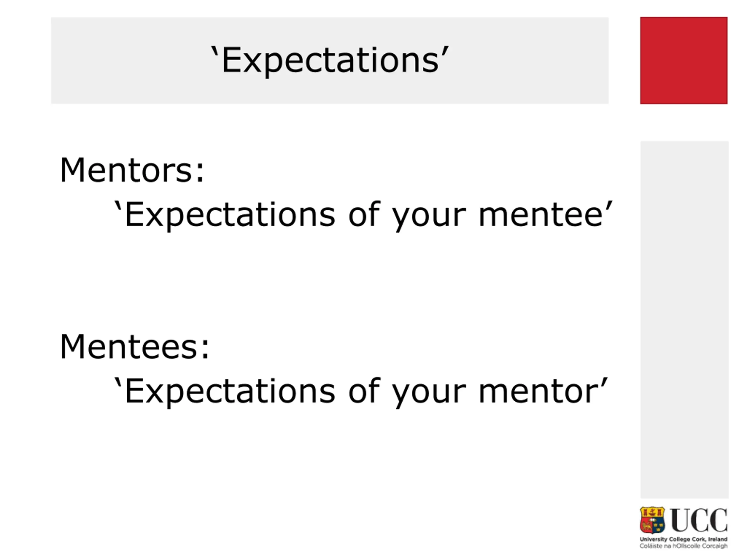Click the 'Coláiste na hOllscoile Corcaigh' text
This screenshot has width=747, height=560.
683,546
